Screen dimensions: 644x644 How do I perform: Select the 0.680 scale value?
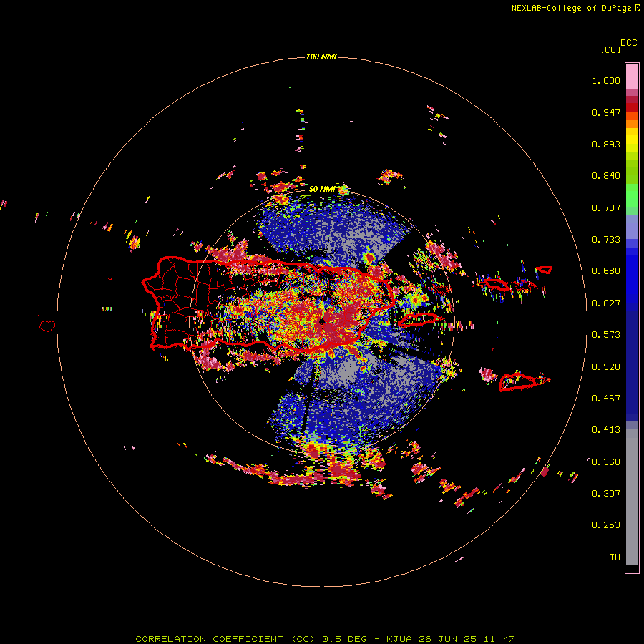point(606,271)
